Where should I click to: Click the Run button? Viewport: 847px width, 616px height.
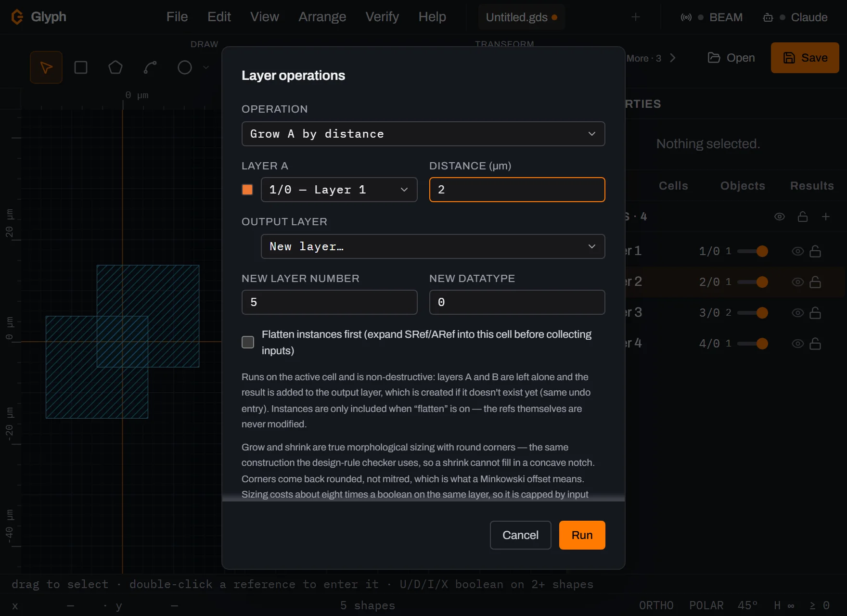[x=582, y=535]
